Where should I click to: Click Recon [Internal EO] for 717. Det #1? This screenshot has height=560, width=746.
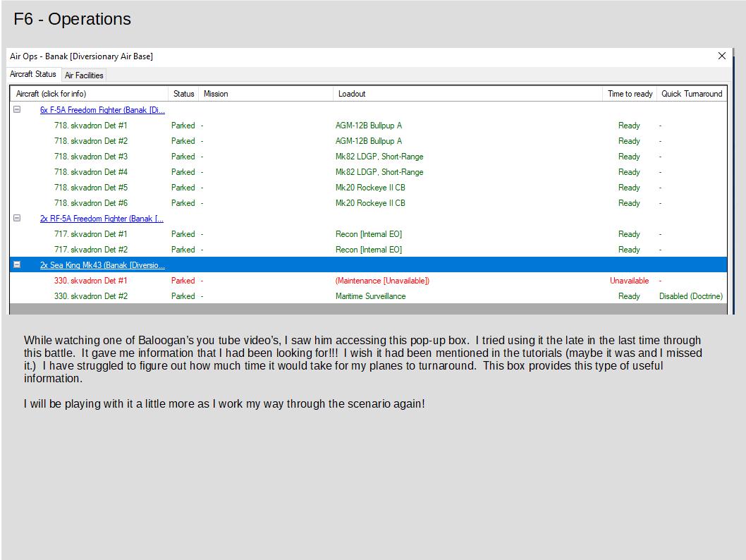tap(369, 234)
